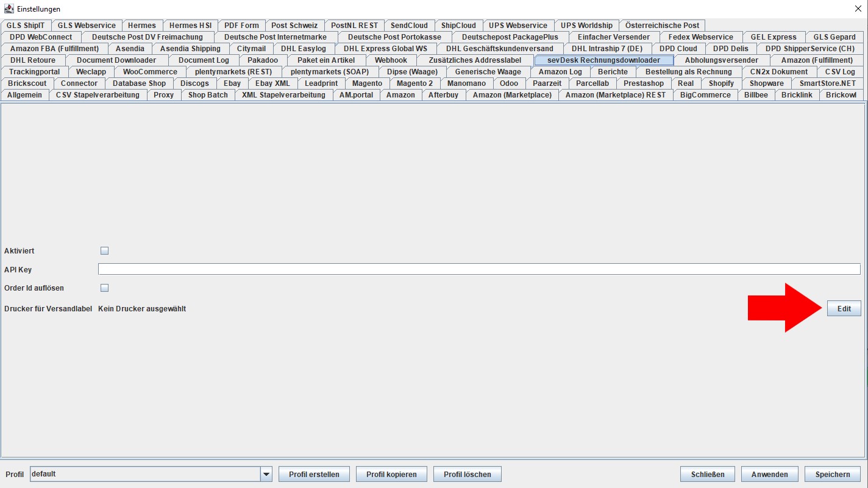Switch to the GLS ShipIT tab
868x488 pixels.
(x=26, y=26)
